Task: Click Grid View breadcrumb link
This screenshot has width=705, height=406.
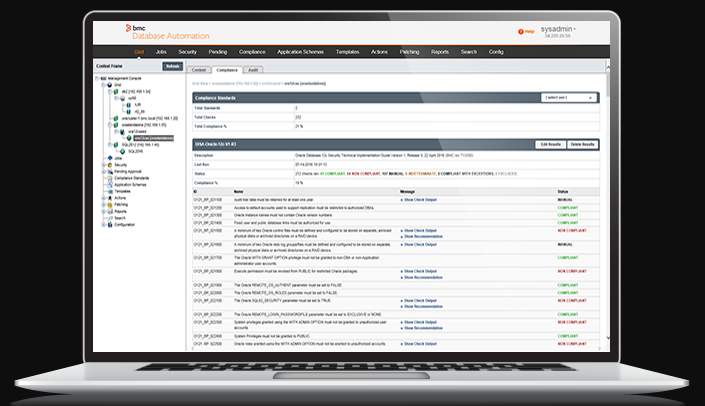Action: click(x=200, y=84)
